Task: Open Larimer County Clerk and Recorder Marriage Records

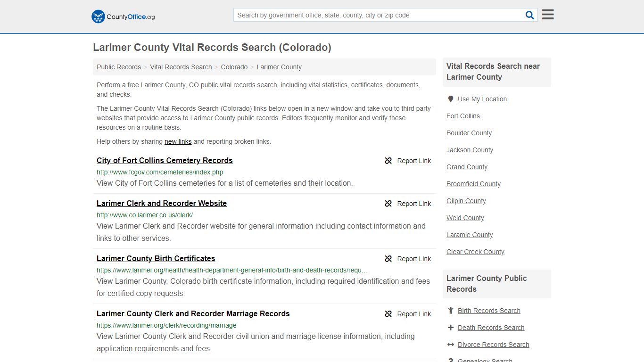Action: click(x=193, y=313)
